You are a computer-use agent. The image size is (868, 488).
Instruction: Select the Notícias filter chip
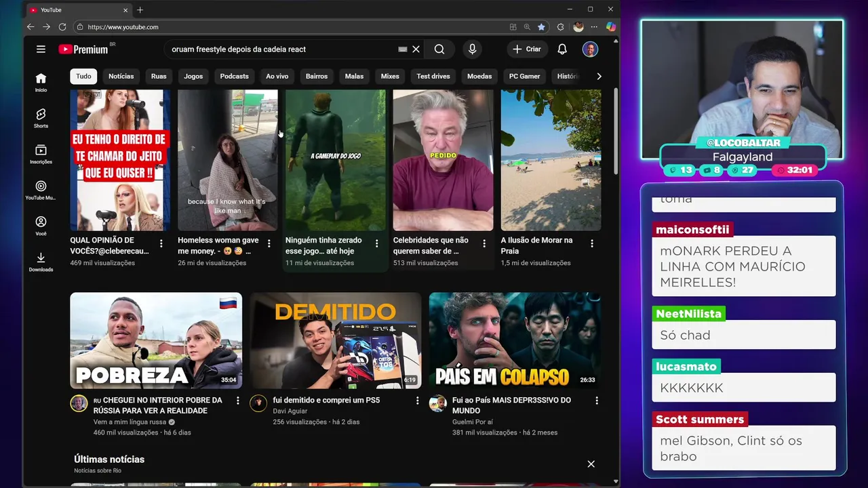121,76
